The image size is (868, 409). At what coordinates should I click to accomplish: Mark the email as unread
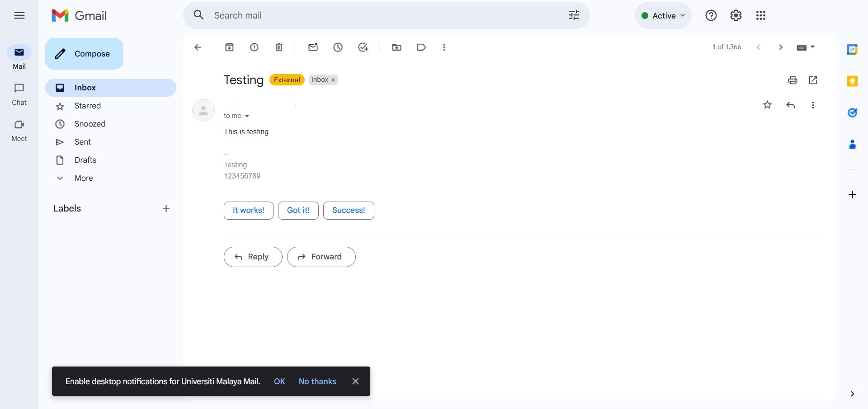(x=313, y=47)
